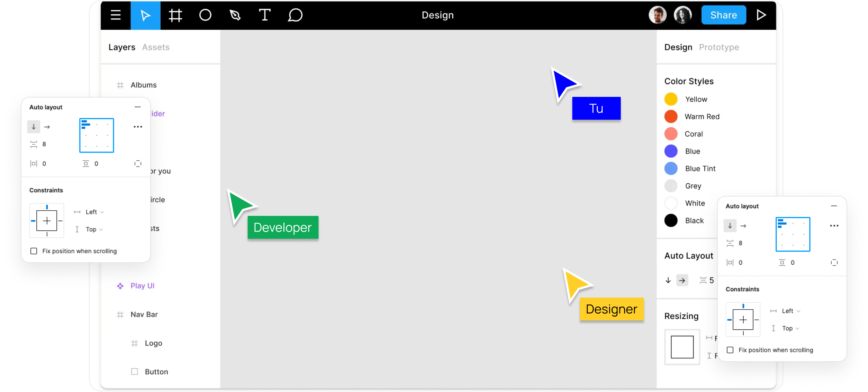Pick the Coral color swatch
The image size is (868, 392).
(671, 134)
